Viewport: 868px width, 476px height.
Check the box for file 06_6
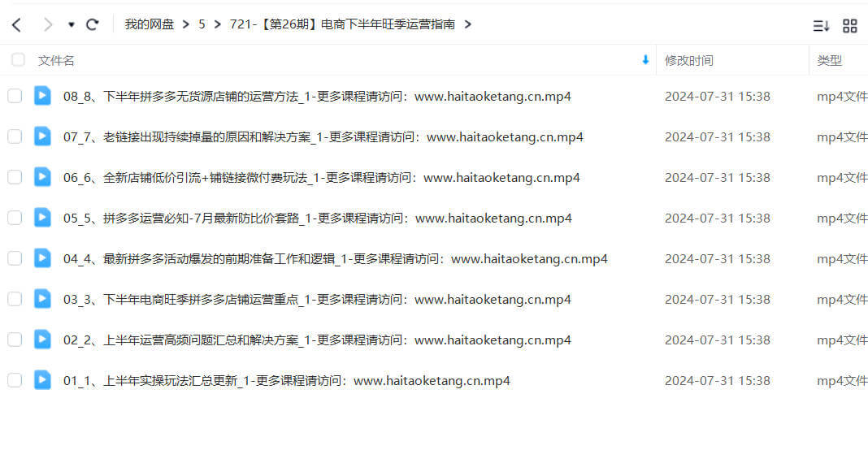(15, 177)
